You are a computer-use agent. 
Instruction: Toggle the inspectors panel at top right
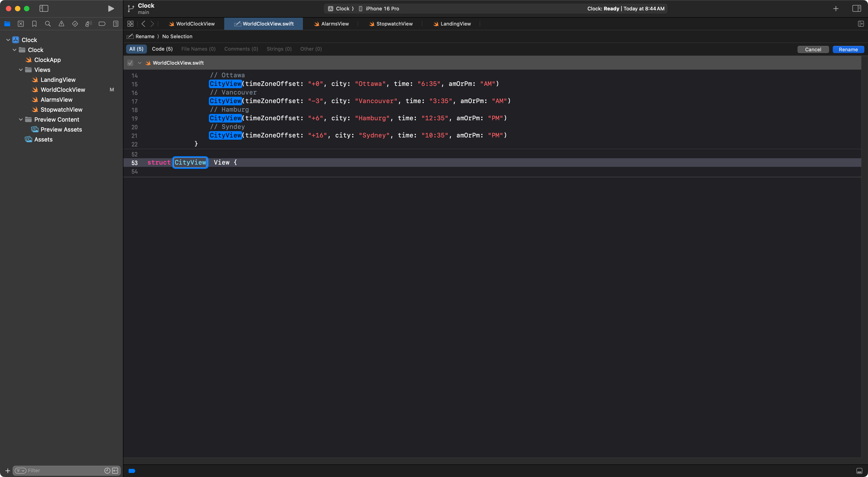pyautogui.click(x=856, y=8)
